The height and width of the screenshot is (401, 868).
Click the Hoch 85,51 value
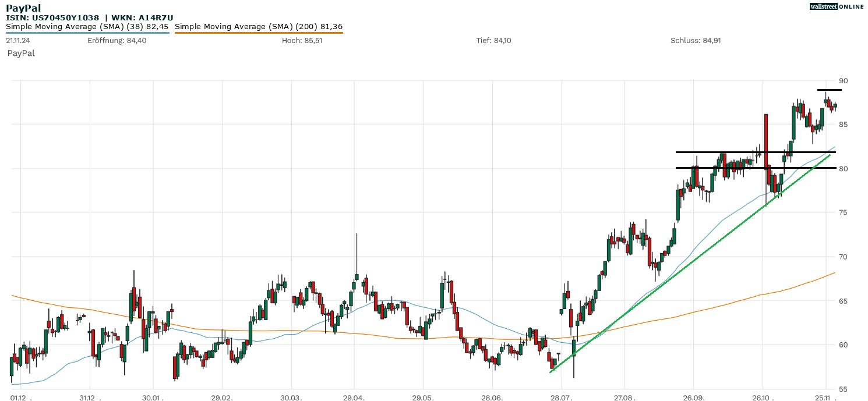coord(302,41)
